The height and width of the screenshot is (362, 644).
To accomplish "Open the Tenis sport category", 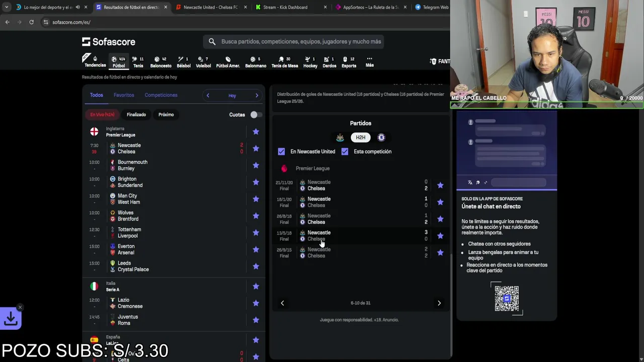I will (138, 62).
